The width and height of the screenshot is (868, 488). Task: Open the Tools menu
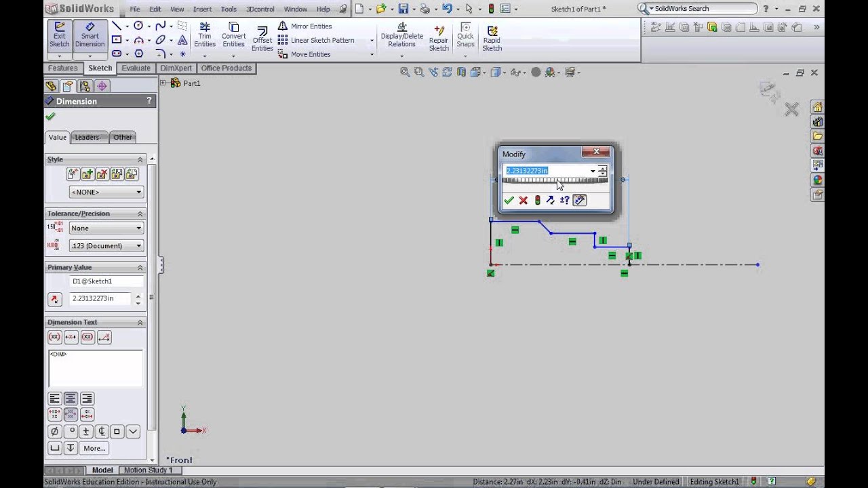[229, 9]
